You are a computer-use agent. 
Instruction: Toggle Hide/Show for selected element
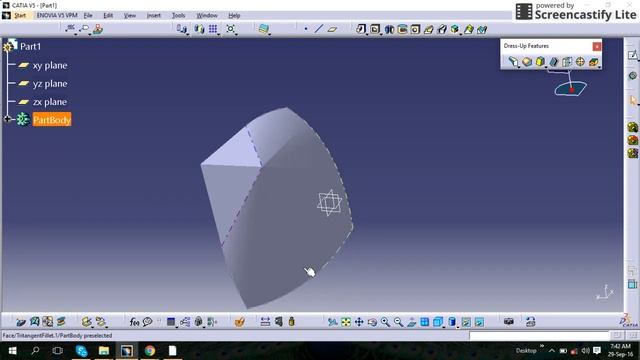pos(466,322)
